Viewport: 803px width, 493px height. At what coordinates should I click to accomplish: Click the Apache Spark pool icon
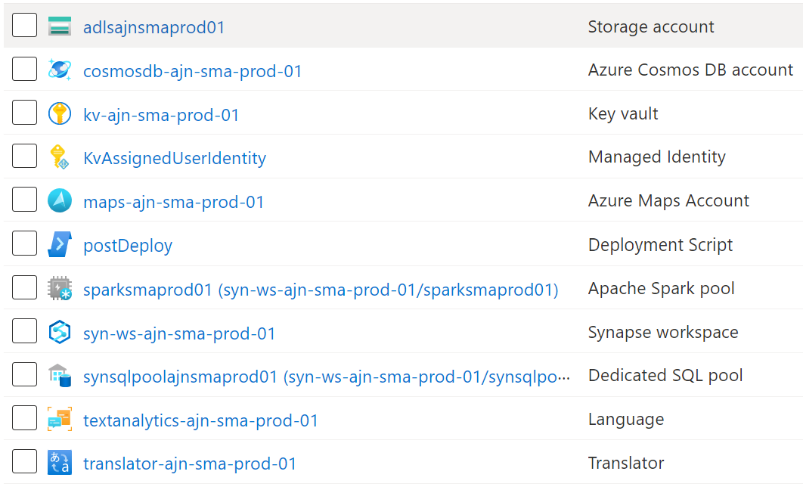[60, 289]
